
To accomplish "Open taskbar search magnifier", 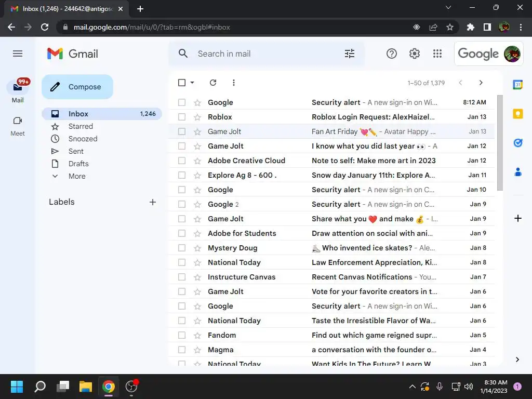I will [39, 387].
